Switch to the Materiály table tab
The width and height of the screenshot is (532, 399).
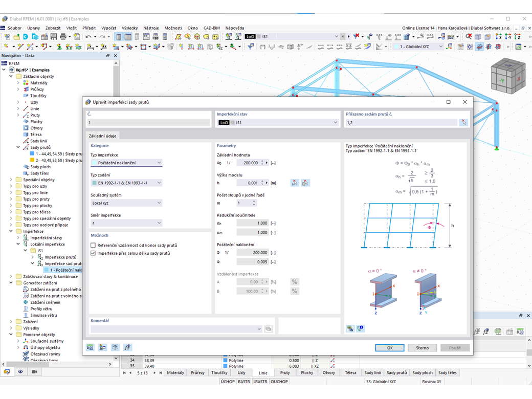(175, 372)
